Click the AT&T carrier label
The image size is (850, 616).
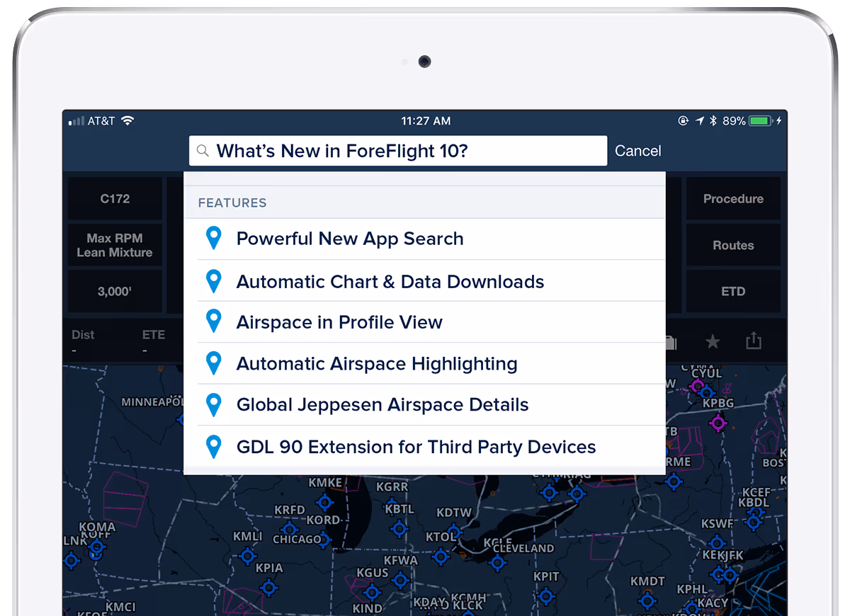point(101,121)
